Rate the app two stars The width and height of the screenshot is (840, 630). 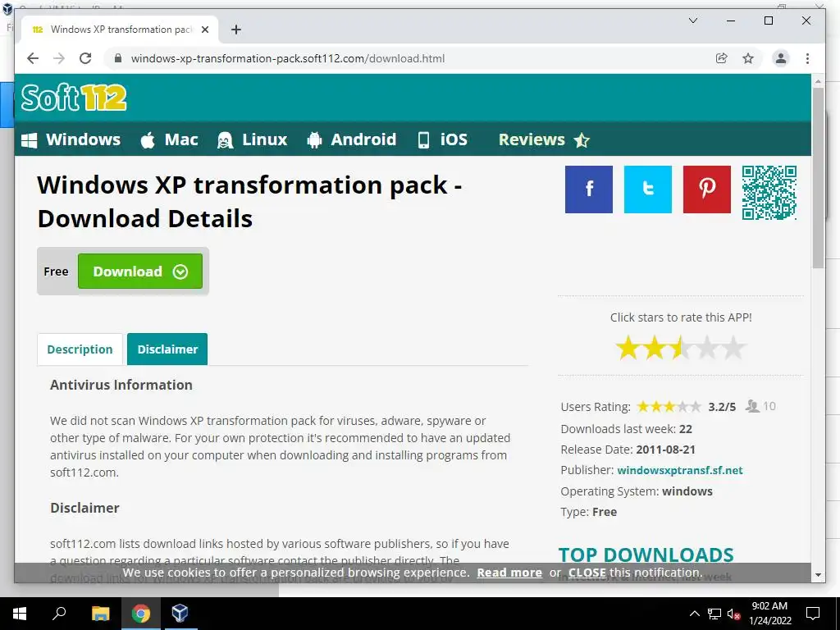point(654,348)
